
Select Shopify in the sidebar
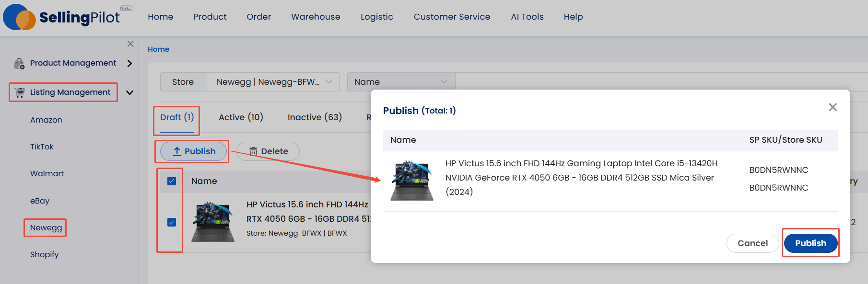[45, 255]
